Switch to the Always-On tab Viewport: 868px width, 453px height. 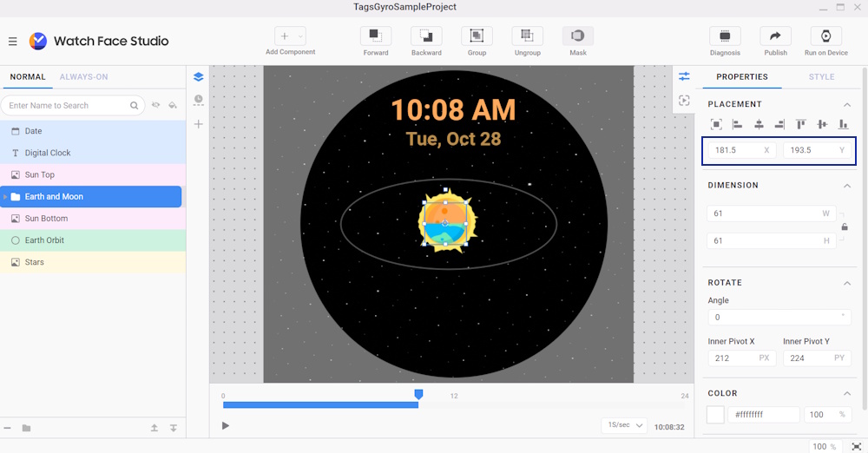pos(83,77)
